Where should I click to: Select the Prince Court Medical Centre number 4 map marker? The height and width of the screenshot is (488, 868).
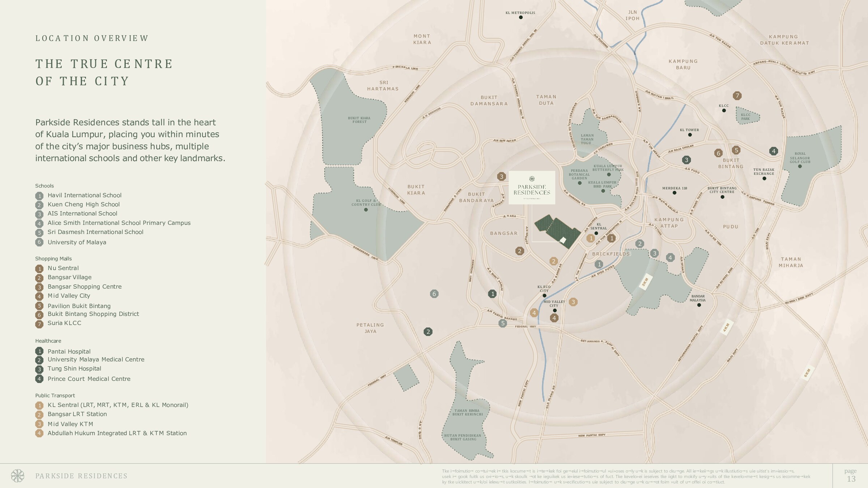tap(774, 151)
